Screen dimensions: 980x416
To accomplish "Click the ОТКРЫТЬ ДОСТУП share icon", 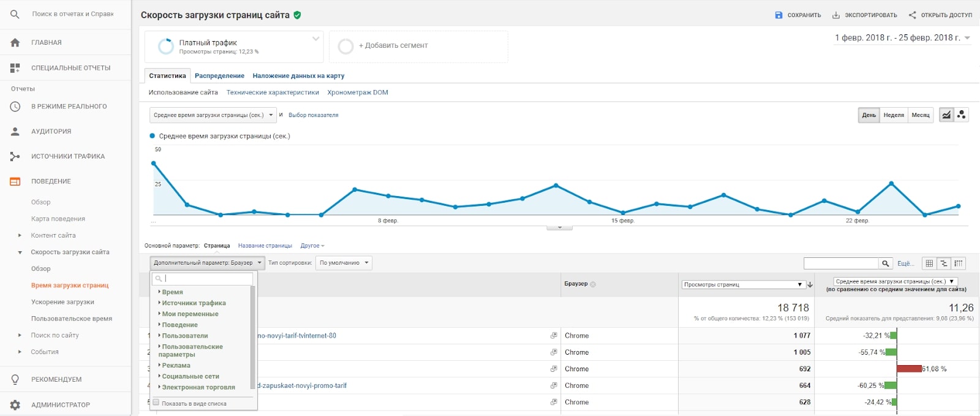I will click(913, 15).
